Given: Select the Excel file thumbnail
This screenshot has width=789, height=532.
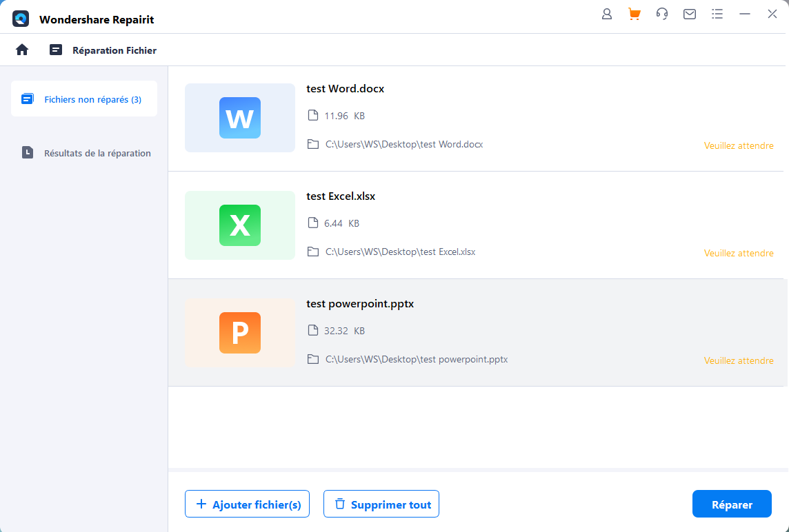Looking at the screenshot, I should coord(240,225).
